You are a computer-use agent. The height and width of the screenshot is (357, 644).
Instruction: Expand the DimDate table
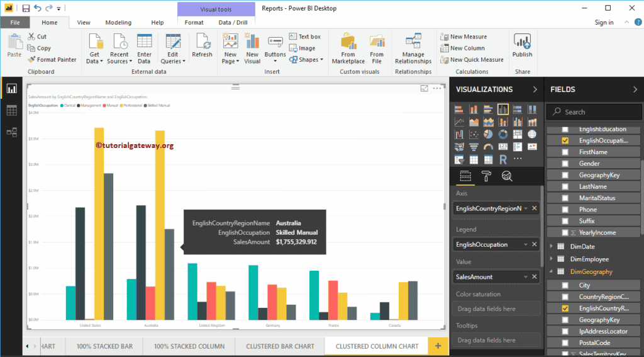552,246
